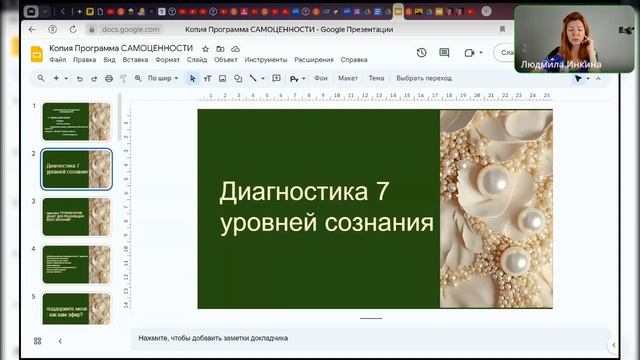Open the Объект menu

pyautogui.click(x=226, y=60)
